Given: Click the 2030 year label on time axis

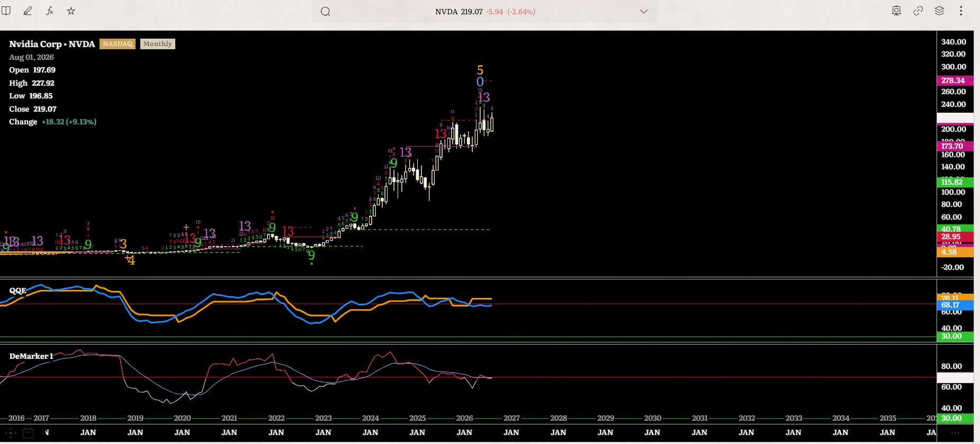Looking at the screenshot, I should click(652, 418).
